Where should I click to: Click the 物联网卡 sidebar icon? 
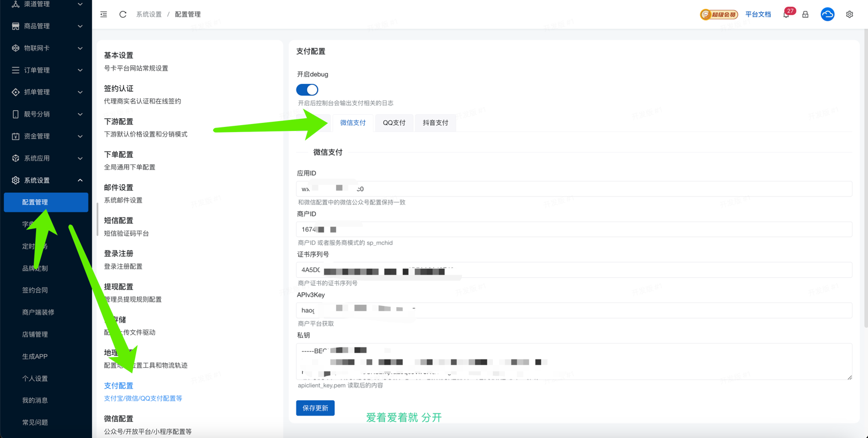pyautogui.click(x=16, y=48)
